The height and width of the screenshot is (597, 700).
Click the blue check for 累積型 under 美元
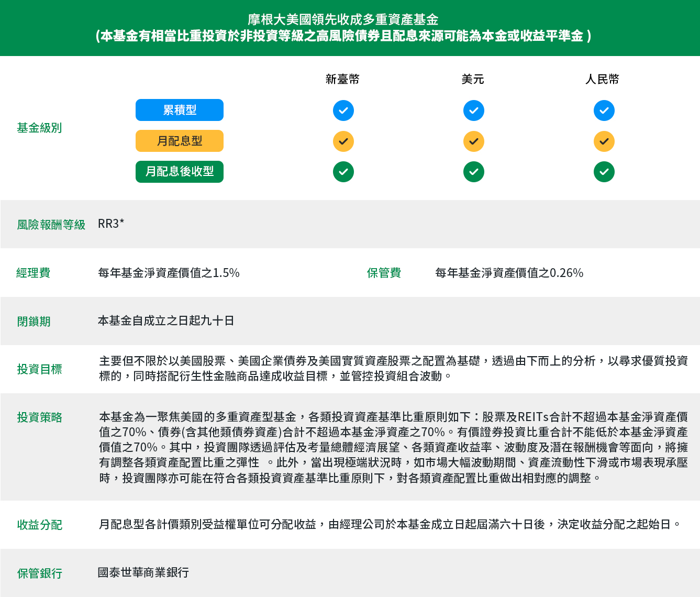point(474,110)
